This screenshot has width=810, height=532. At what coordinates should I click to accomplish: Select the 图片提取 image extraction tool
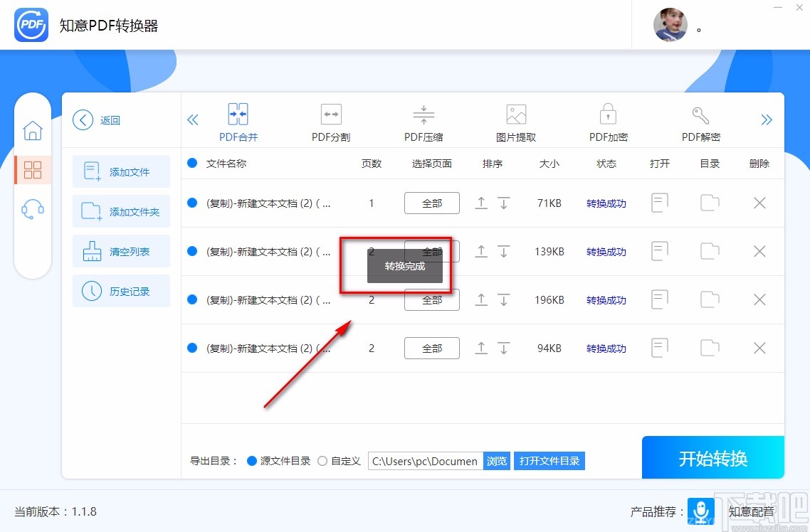point(515,121)
